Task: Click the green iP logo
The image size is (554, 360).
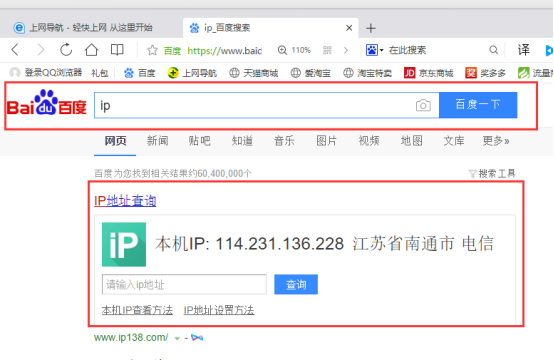Action: click(x=124, y=244)
